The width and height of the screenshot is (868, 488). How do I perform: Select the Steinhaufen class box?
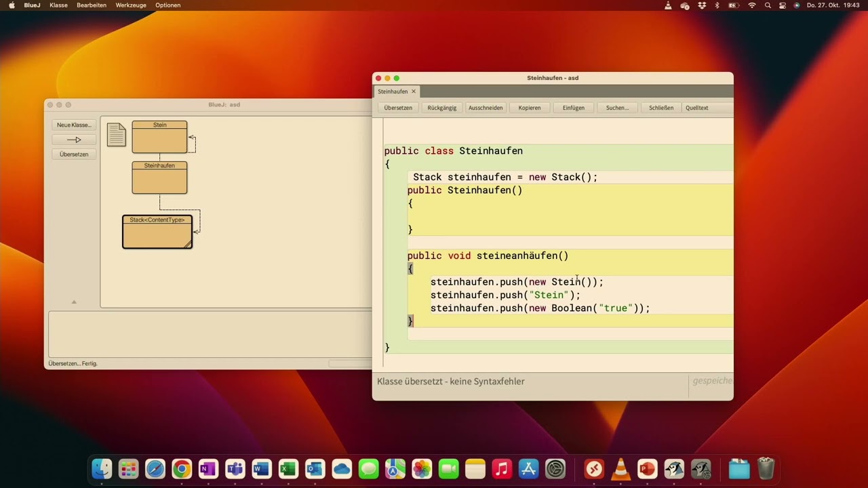pos(159,178)
